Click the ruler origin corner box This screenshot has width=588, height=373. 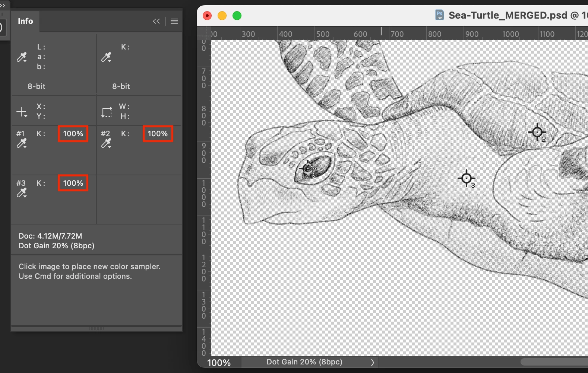point(204,33)
